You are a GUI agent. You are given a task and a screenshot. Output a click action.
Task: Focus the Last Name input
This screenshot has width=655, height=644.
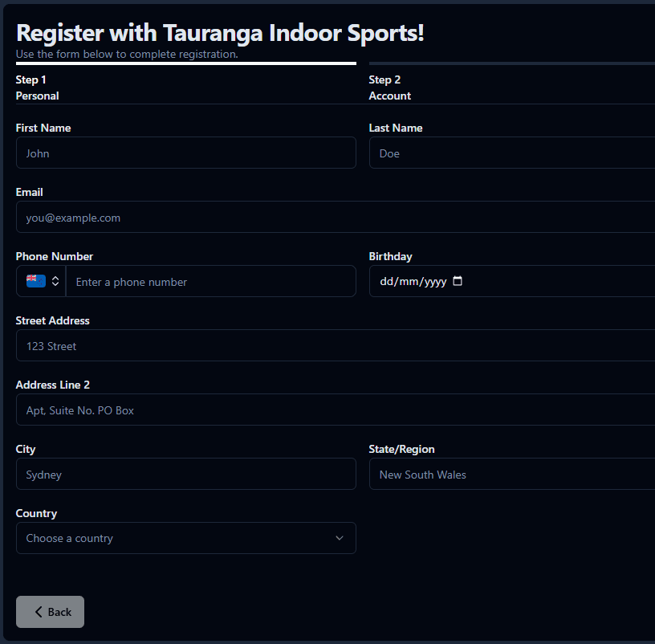[512, 153]
